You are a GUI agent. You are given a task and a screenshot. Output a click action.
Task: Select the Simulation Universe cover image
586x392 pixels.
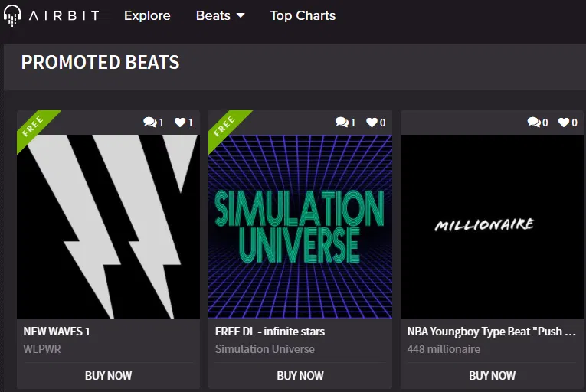(x=300, y=227)
